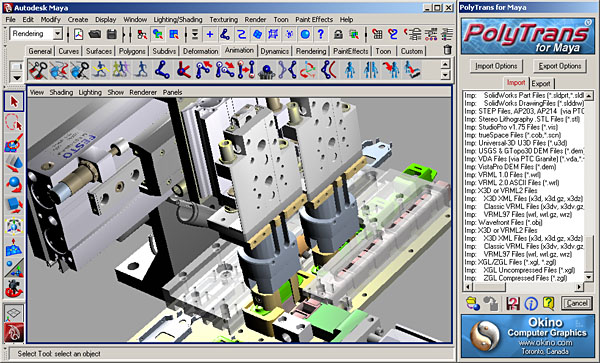Viewport: 600px width, 363px height.
Task: Open the Rendering menu set dropdown
Action: coord(57,34)
